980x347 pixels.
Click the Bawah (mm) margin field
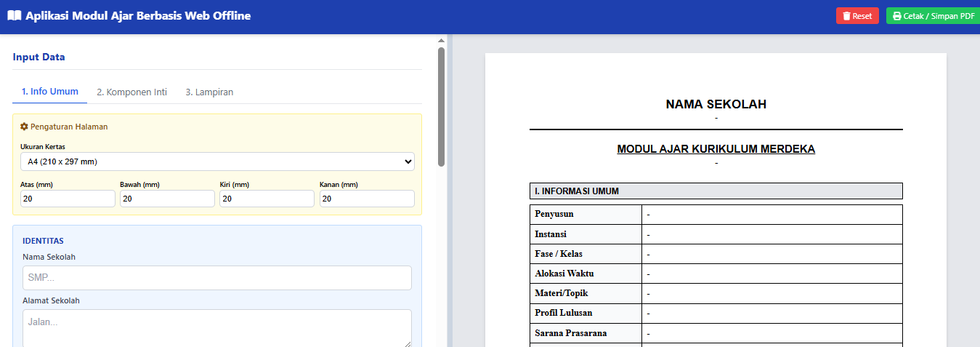(167, 199)
